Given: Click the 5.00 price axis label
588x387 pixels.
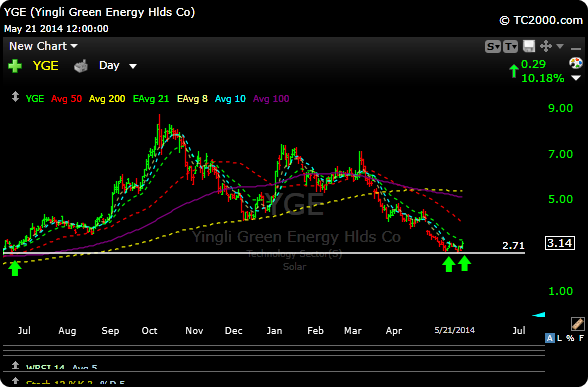Looking at the screenshot, I should [561, 199].
